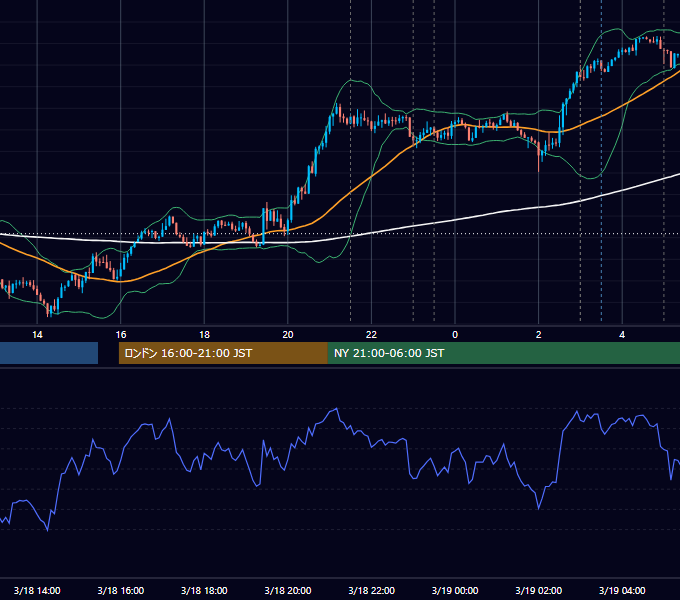Click the 3/18 20:00 time label
This screenshot has width=680, height=600.
[x=288, y=590]
